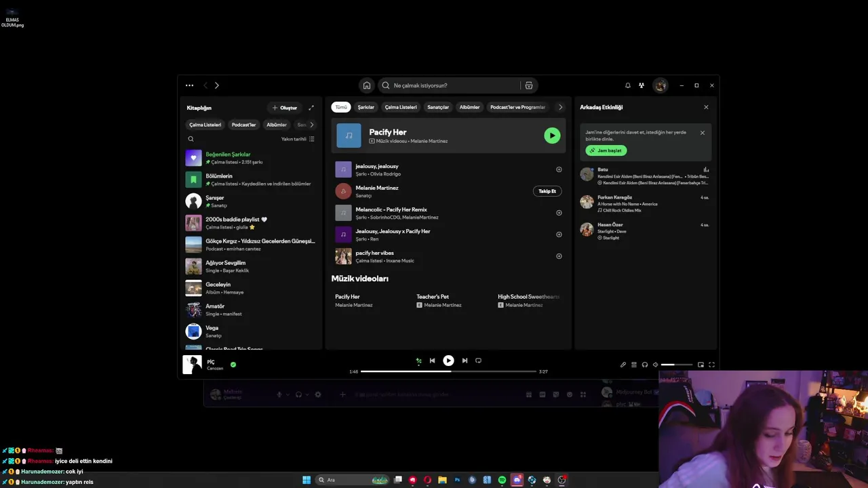Open the connect-to-device headphone icon
Image resolution: width=868 pixels, height=488 pixels.
click(645, 365)
